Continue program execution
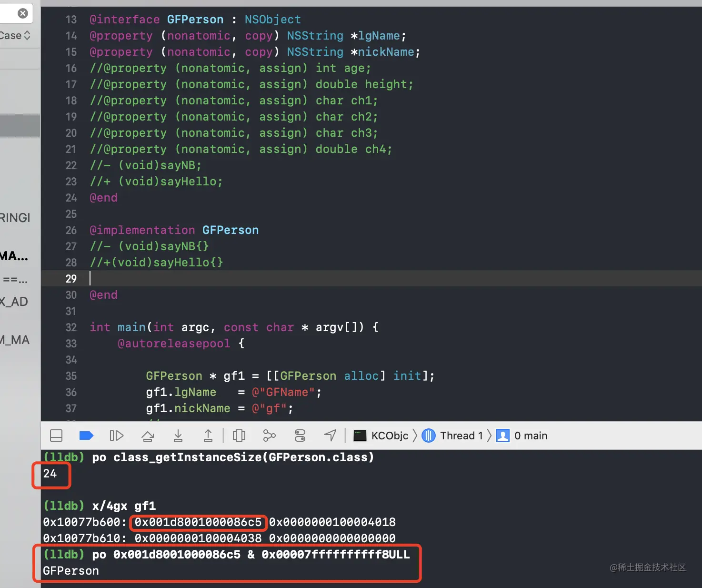The height and width of the screenshot is (588, 702). pyautogui.click(x=117, y=436)
